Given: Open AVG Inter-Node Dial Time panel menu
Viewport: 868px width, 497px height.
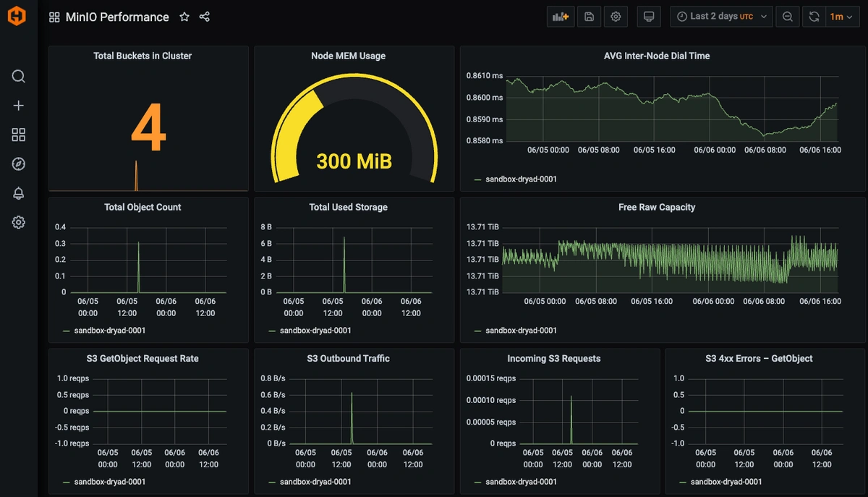Looking at the screenshot, I should 657,56.
